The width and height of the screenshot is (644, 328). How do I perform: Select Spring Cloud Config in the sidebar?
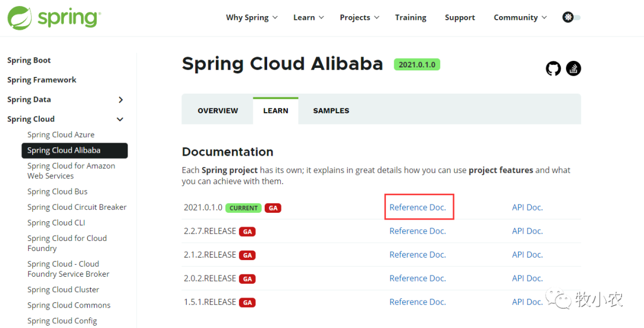coord(62,321)
